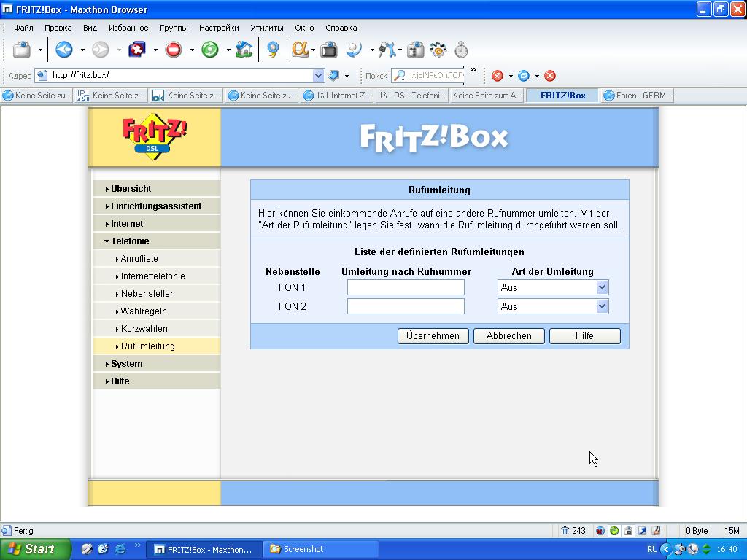747x560 pixels.
Task: Open the Файл menu
Action: [x=23, y=28]
